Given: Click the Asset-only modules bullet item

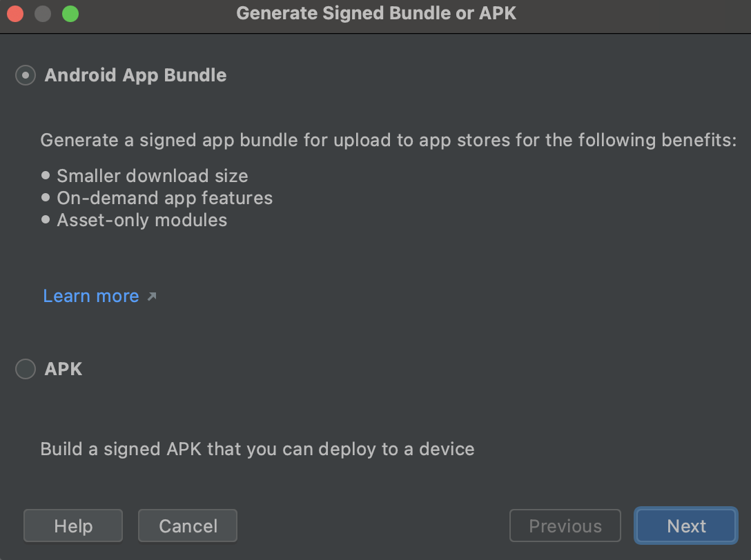Looking at the screenshot, I should (142, 220).
